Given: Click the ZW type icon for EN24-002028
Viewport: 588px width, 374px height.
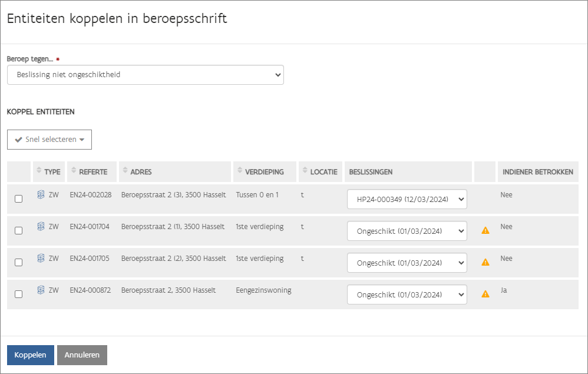Looking at the screenshot, I should pyautogui.click(x=41, y=194).
